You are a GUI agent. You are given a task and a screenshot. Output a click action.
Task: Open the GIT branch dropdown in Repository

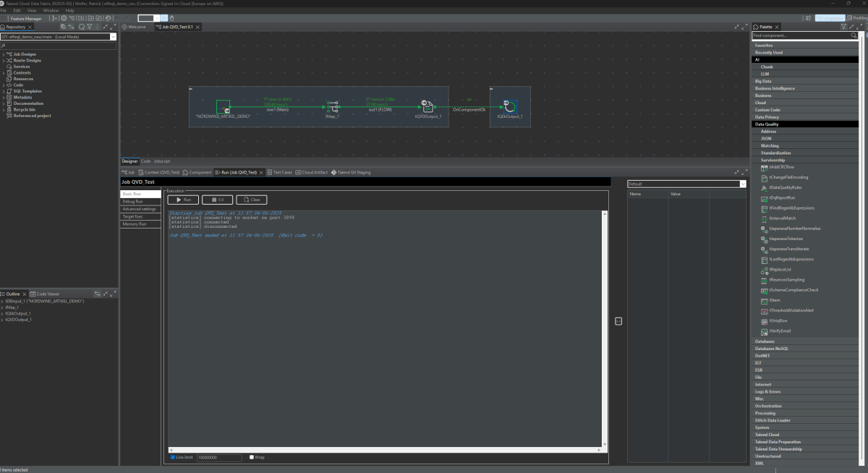(x=114, y=36)
